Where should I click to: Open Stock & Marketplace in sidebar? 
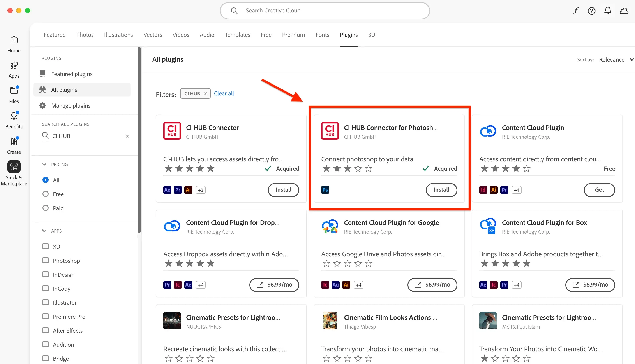pyautogui.click(x=14, y=173)
